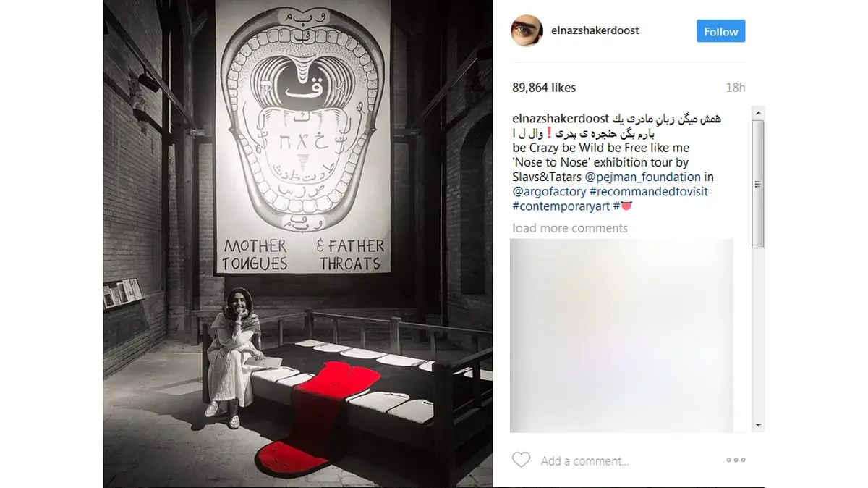Open elnazshakerdoost username in header
The height and width of the screenshot is (488, 868).
click(595, 31)
